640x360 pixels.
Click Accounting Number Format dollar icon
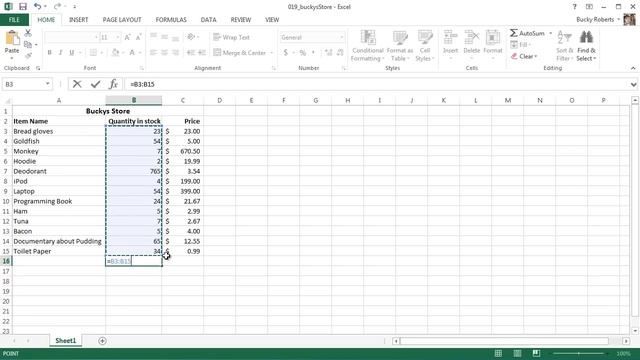pyautogui.click(x=286, y=53)
